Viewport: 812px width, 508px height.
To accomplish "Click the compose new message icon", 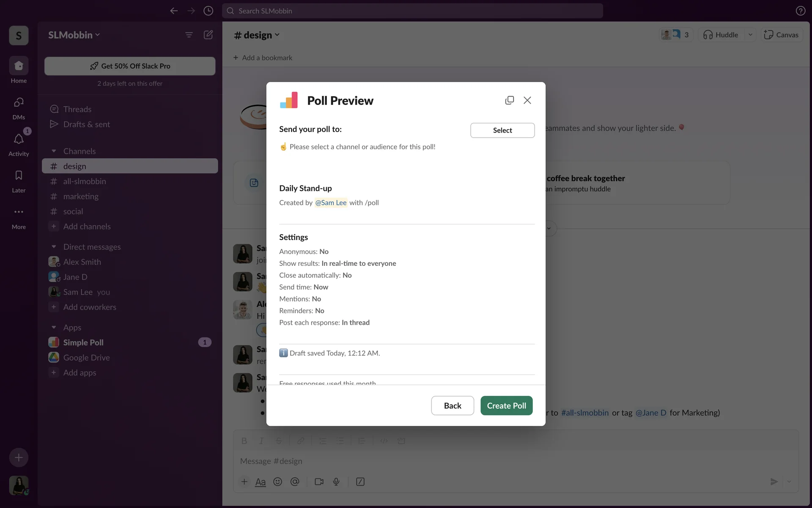I will (x=208, y=35).
